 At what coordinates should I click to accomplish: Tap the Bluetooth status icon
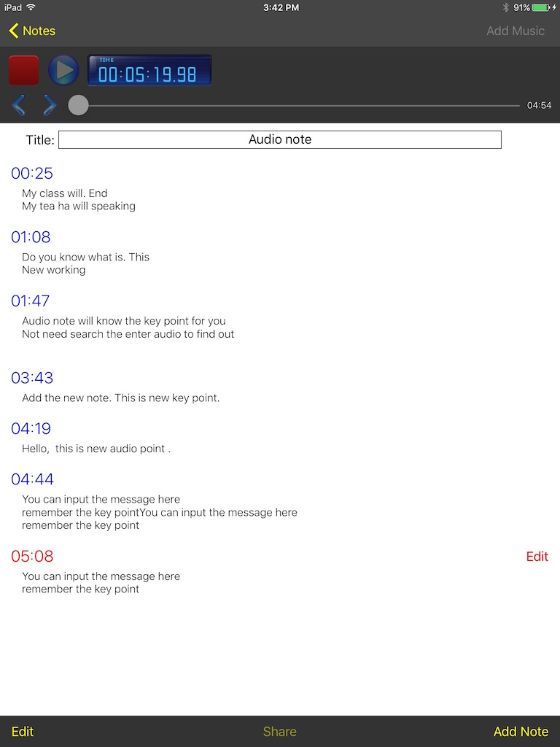506,7
